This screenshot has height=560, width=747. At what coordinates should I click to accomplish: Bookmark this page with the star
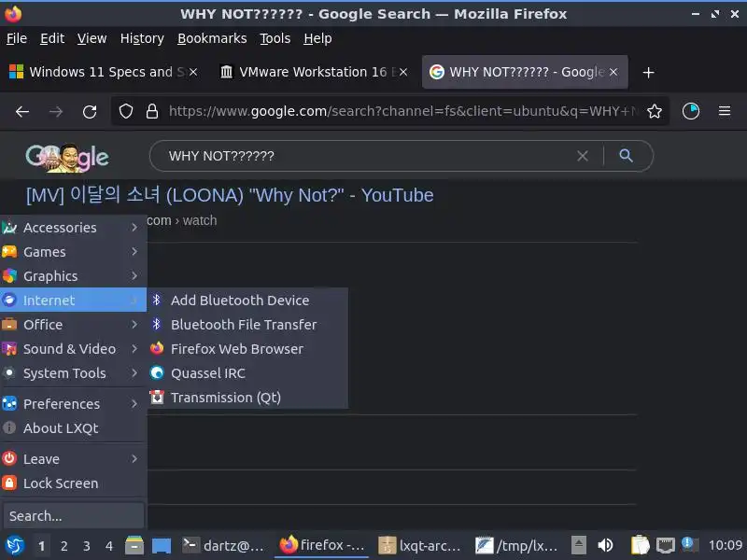(x=655, y=111)
